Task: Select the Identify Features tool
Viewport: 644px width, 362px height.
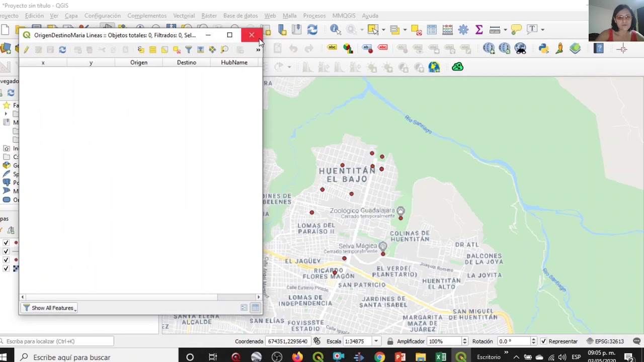Action: tap(335, 30)
